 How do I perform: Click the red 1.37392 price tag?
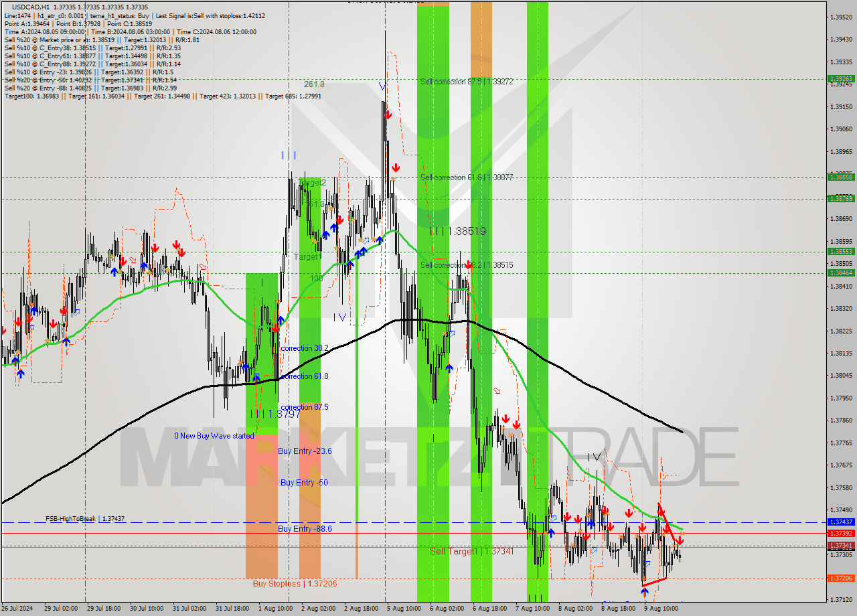(x=841, y=533)
